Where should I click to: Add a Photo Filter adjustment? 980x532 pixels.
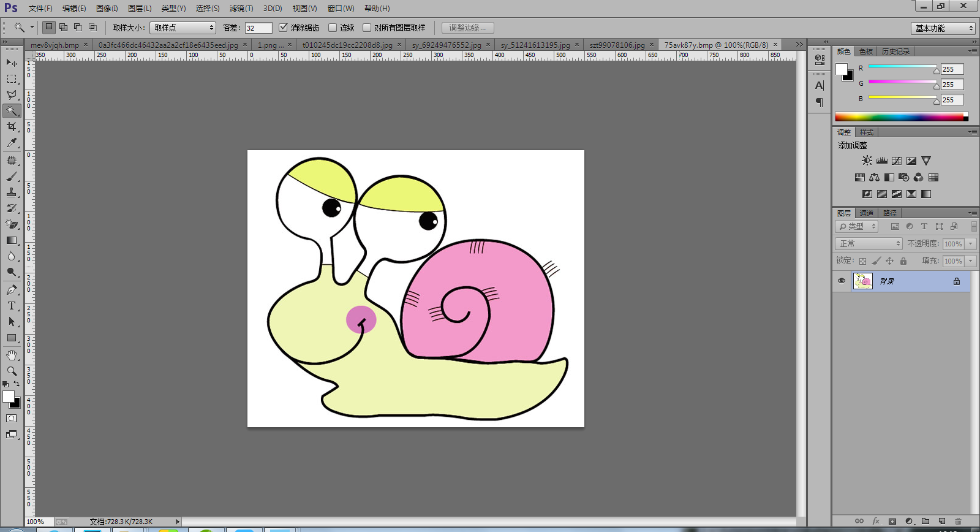pos(903,177)
